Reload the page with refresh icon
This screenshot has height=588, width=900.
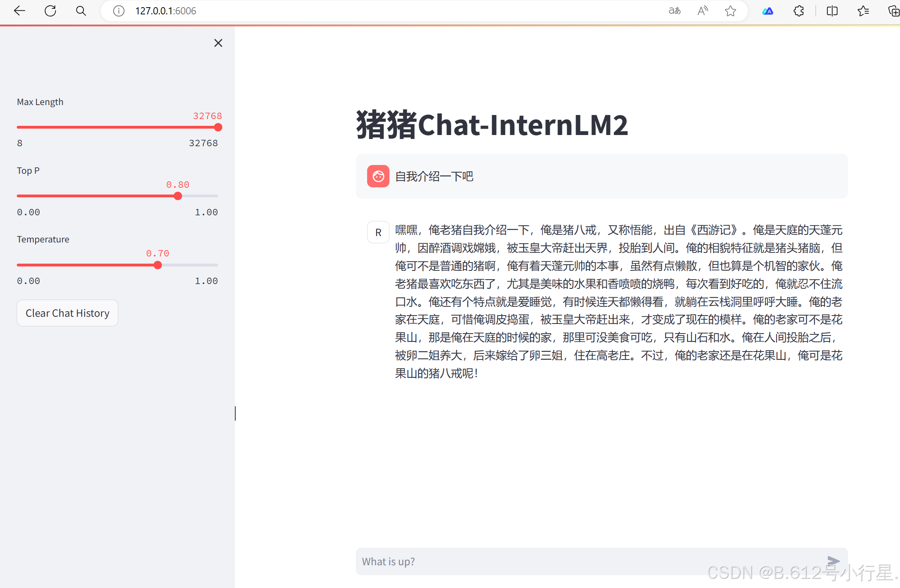[x=50, y=11]
